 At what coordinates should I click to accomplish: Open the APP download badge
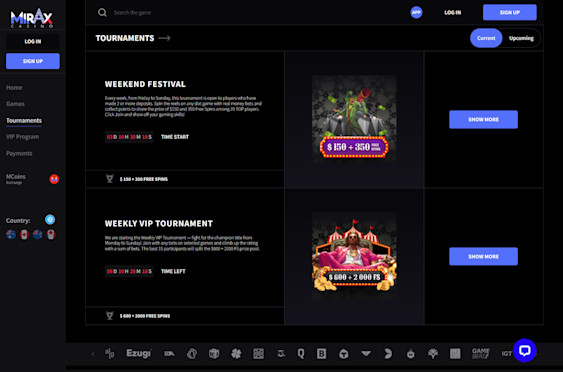coord(416,13)
